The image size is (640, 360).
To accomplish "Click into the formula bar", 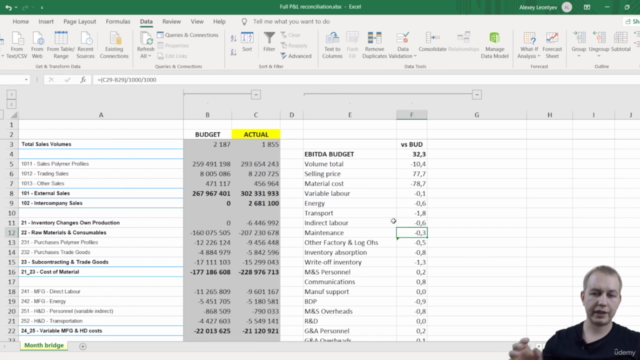I will (365, 80).
